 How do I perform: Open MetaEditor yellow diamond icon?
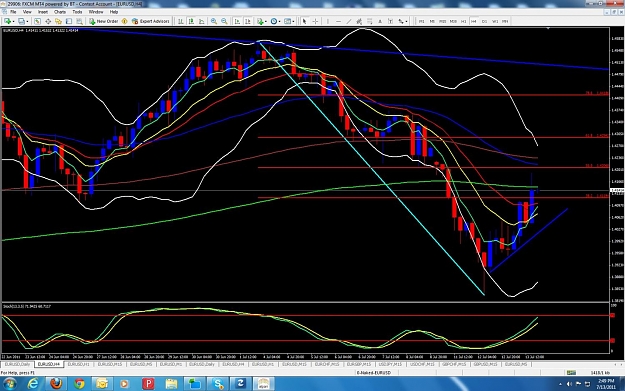click(124, 21)
